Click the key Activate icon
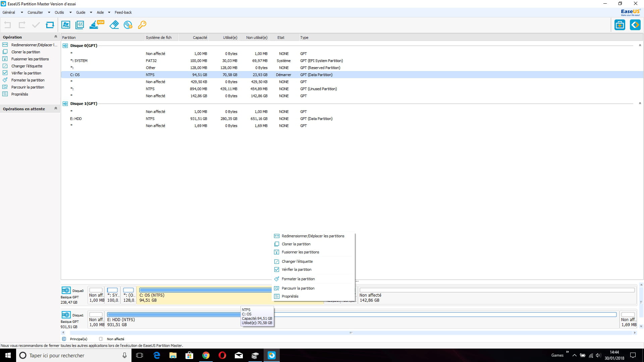644x362 pixels. (x=142, y=25)
